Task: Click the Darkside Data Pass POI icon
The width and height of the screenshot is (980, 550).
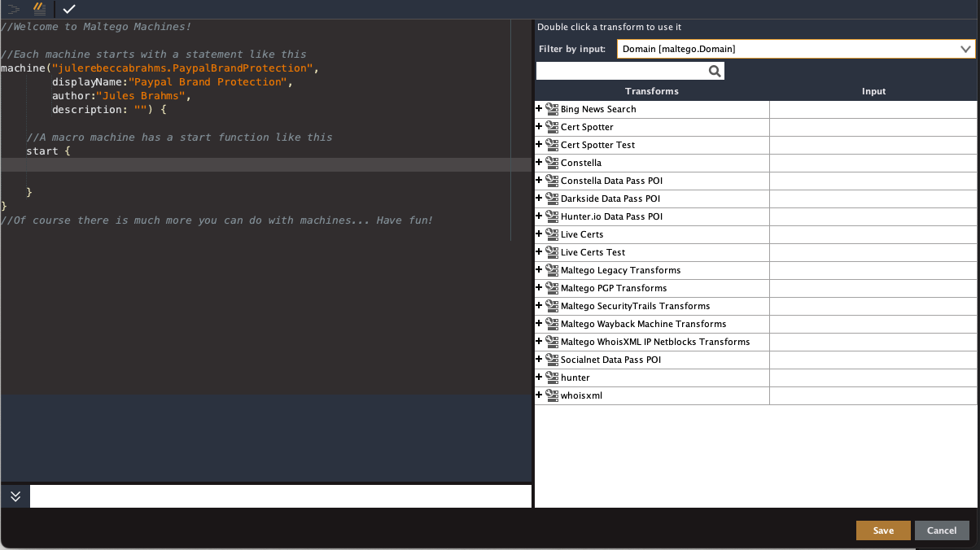Action: click(552, 199)
